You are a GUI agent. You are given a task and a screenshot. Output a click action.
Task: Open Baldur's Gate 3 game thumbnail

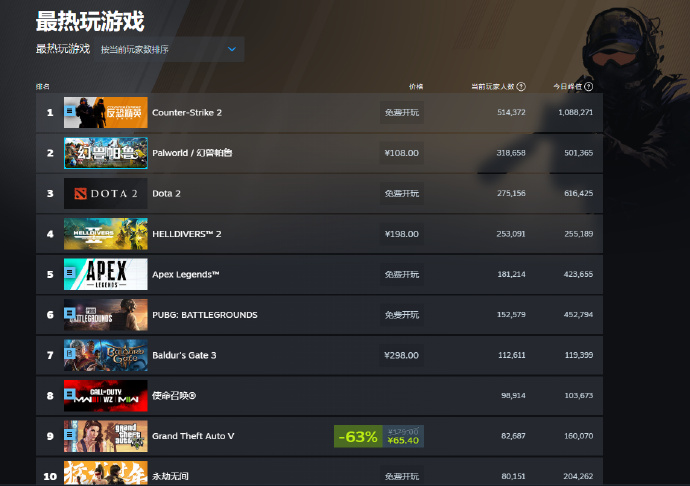point(106,355)
